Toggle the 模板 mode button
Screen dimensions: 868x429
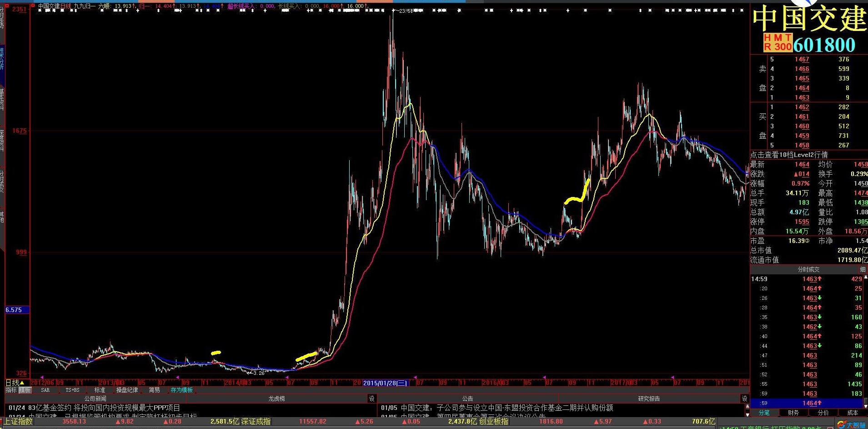[x=25, y=390]
